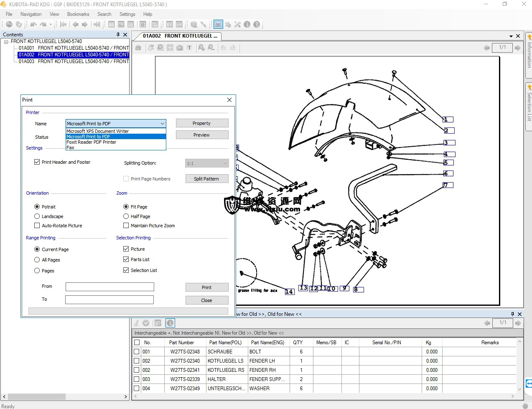
Task: Go to last page toolbar icon
Action: 97,24
